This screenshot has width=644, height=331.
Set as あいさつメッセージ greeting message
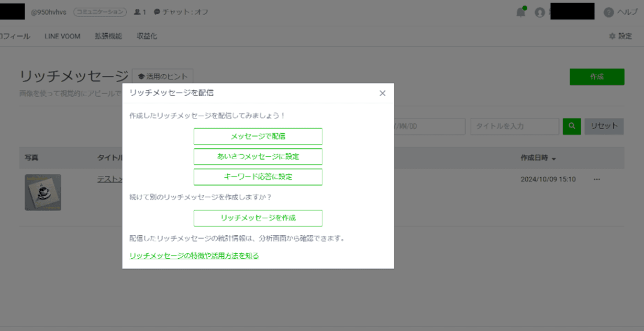click(258, 156)
